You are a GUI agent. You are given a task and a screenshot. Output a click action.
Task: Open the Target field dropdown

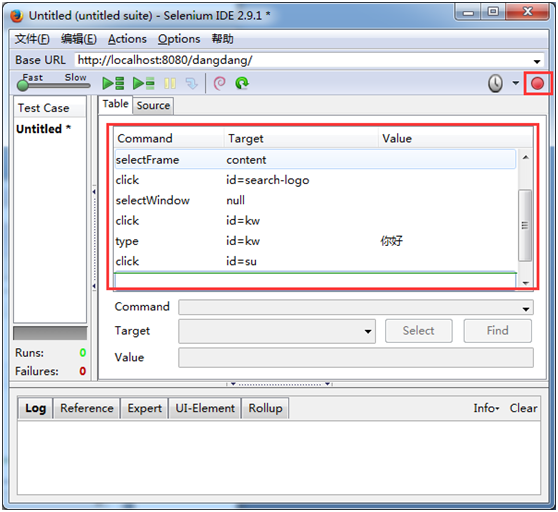coord(368,332)
